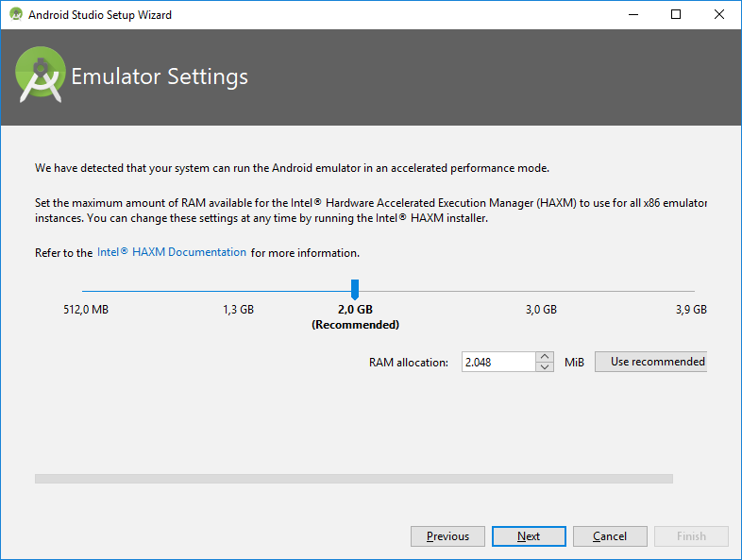Image resolution: width=742 pixels, height=560 pixels.
Task: Click the Android Studio title bar icon
Action: [15, 15]
